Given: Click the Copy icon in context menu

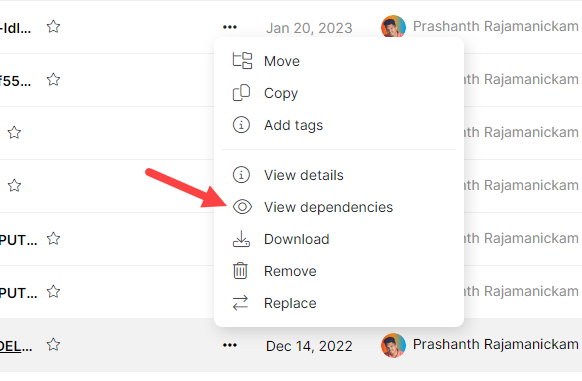Looking at the screenshot, I should coord(241,93).
